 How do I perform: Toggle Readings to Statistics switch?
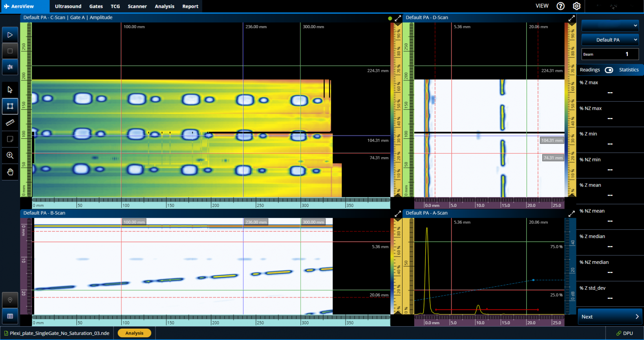609,70
